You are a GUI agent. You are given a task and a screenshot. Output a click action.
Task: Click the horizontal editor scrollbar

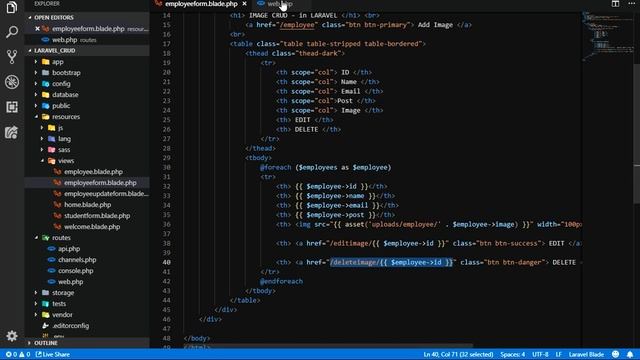tap(329, 345)
